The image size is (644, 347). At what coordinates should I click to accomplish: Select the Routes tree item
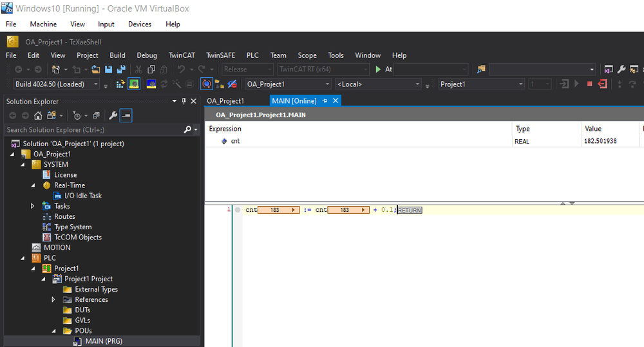tap(64, 216)
